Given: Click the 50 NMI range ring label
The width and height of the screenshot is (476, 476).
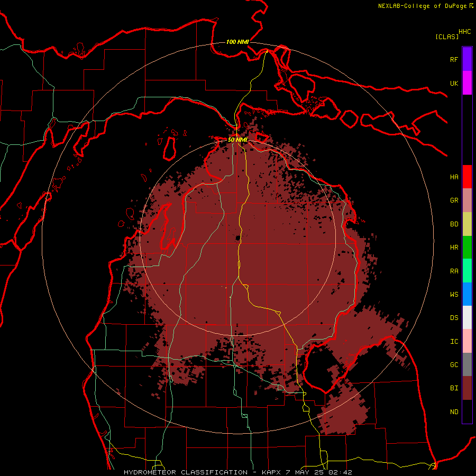Looking at the screenshot, I should click(x=237, y=140).
